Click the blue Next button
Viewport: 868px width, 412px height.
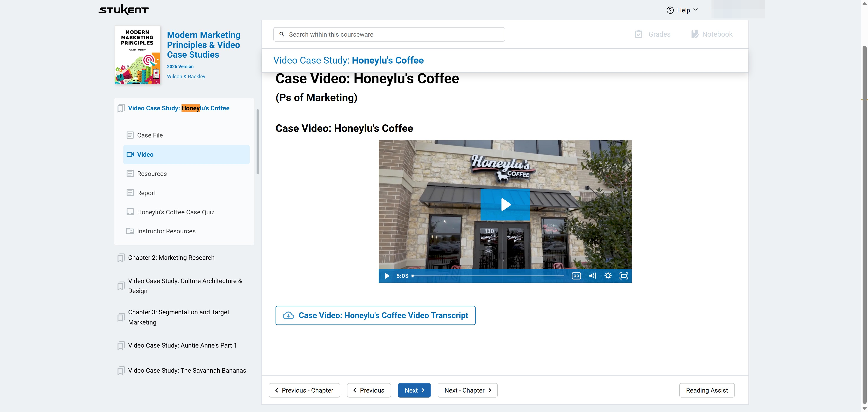tap(414, 391)
